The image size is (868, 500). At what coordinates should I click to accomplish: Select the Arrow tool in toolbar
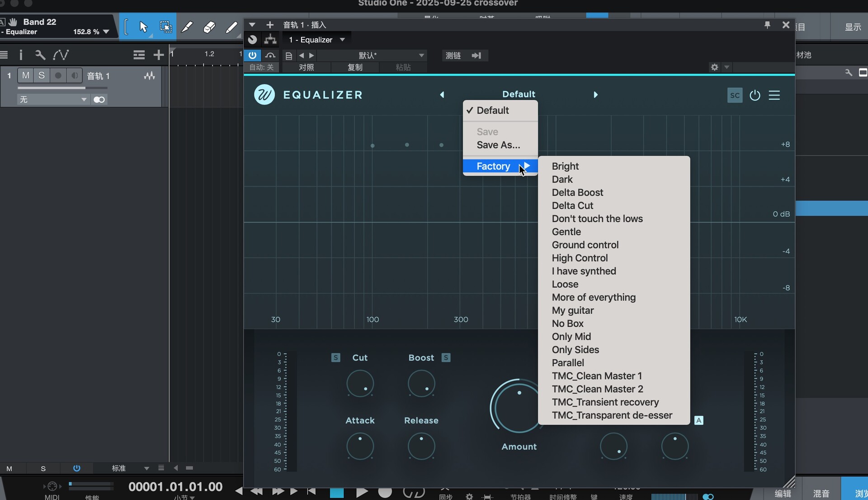click(143, 27)
